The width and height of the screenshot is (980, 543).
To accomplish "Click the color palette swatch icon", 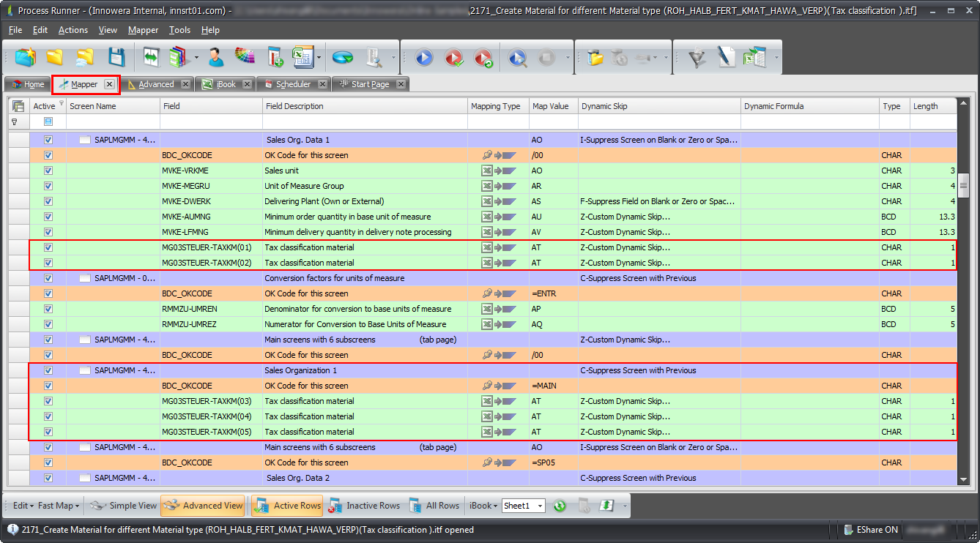I will pyautogui.click(x=245, y=58).
